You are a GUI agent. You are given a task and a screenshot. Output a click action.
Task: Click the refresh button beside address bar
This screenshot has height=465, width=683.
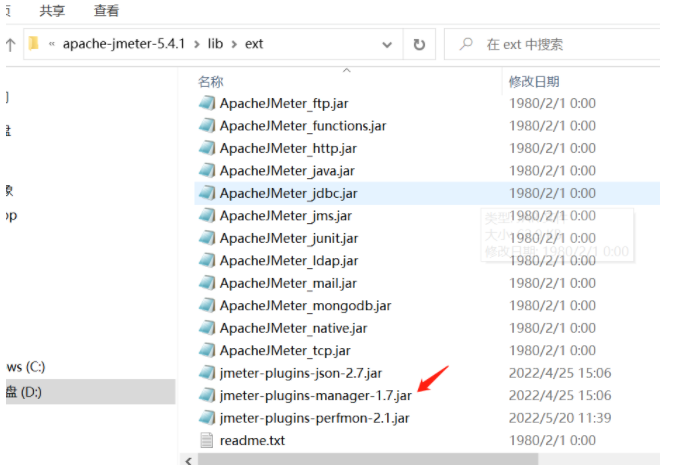click(x=419, y=44)
